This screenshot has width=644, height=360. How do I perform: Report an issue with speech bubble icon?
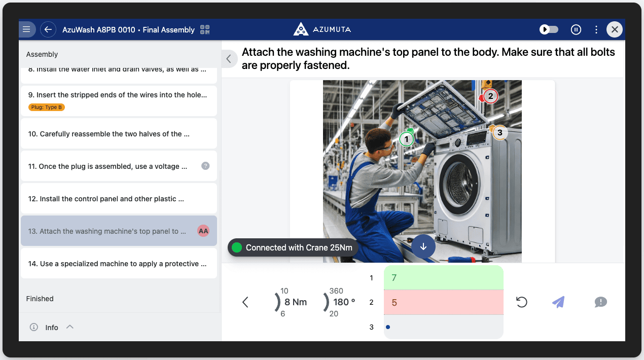coord(600,302)
